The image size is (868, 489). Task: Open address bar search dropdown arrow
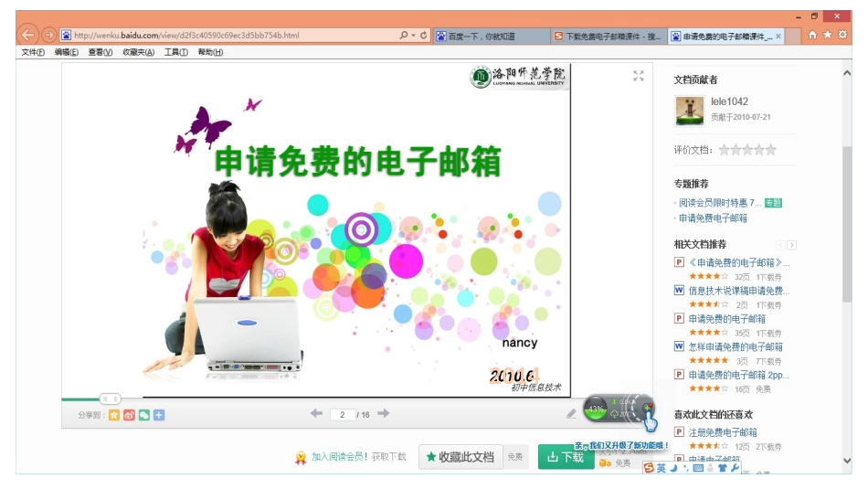point(414,35)
